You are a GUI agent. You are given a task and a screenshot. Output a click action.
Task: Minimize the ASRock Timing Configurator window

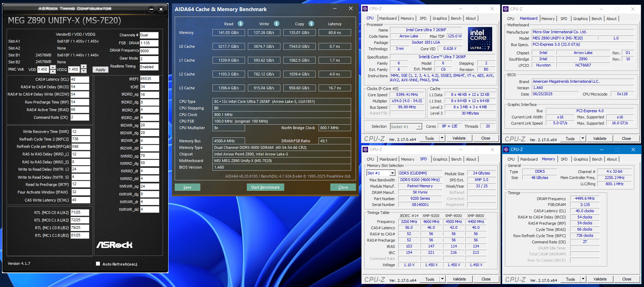pyautogui.click(x=151, y=9)
